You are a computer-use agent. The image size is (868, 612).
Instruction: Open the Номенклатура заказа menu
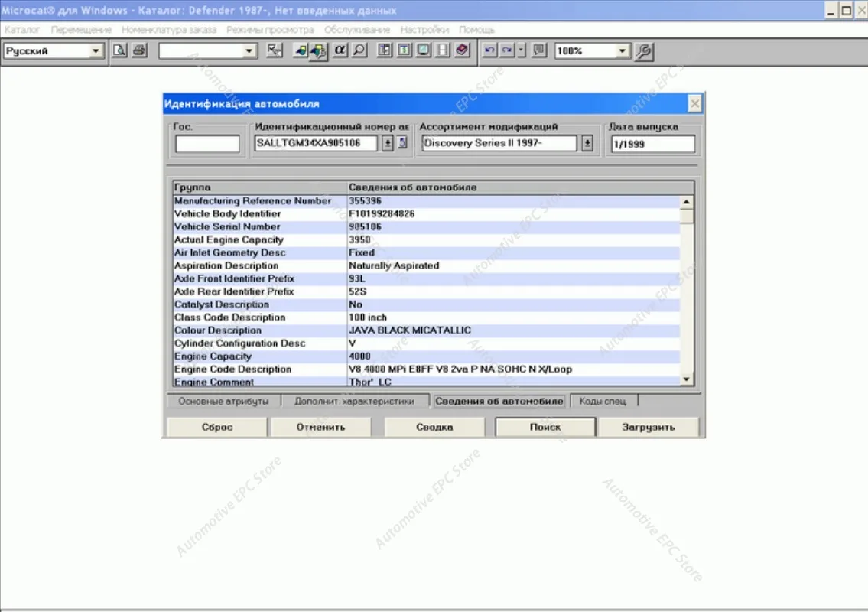point(169,29)
